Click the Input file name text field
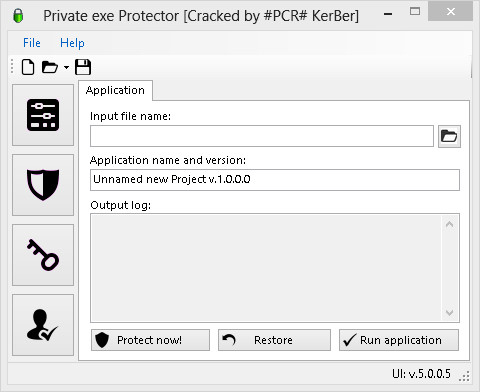 262,136
